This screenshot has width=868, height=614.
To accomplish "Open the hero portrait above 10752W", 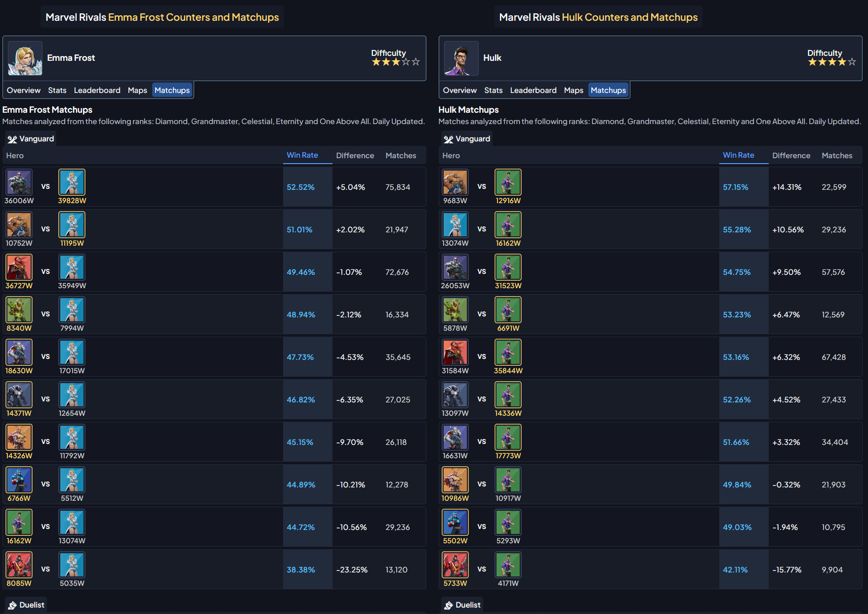I will pyautogui.click(x=19, y=224).
